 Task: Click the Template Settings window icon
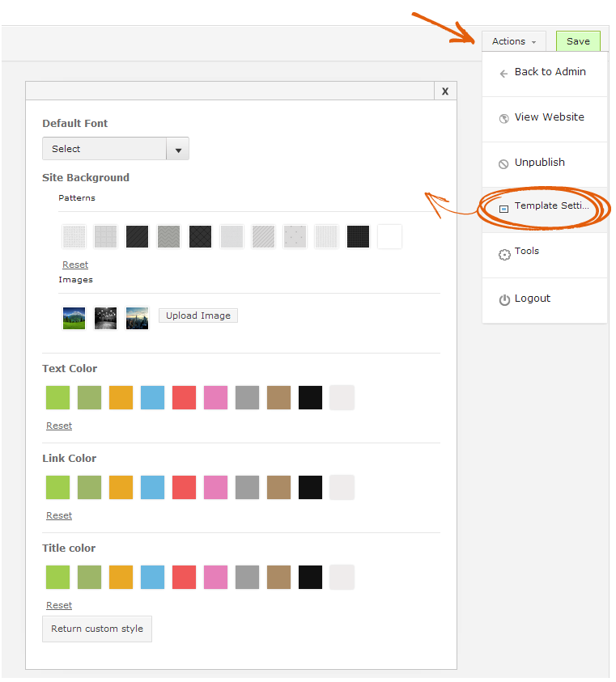[x=503, y=210]
